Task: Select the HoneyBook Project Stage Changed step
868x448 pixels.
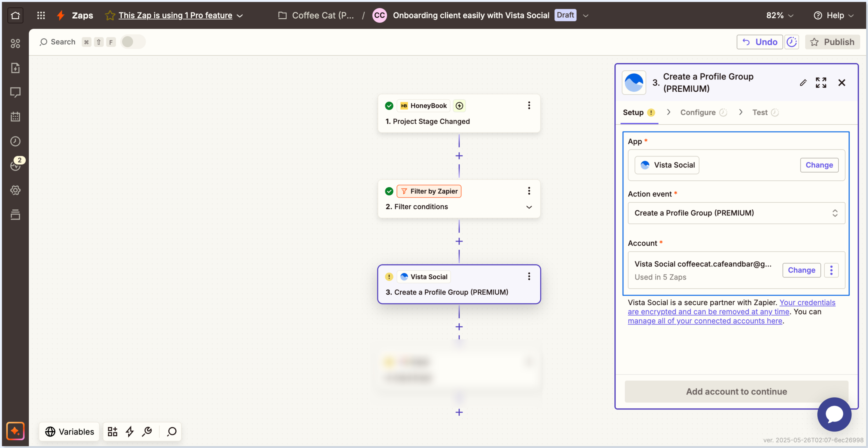Action: tap(459, 113)
